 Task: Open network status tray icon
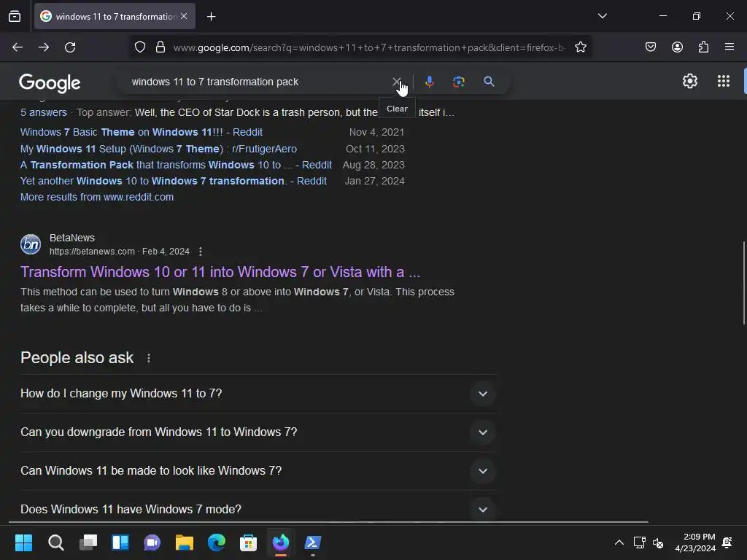point(639,542)
